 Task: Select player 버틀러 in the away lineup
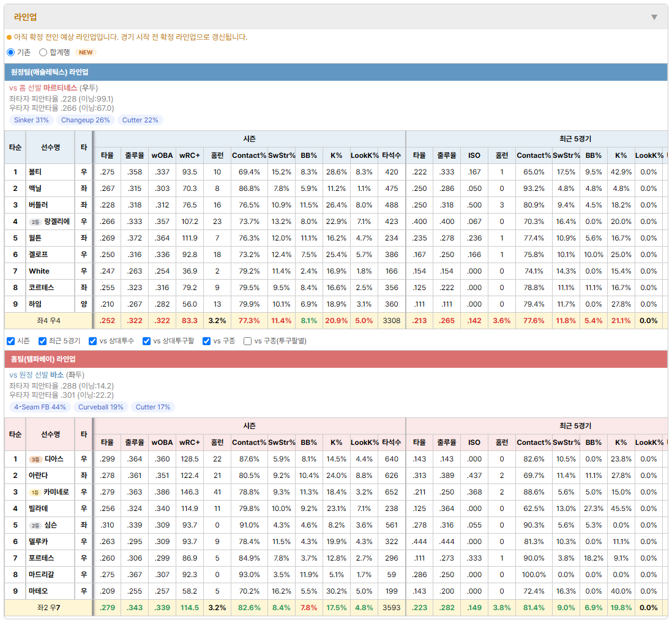pos(38,205)
